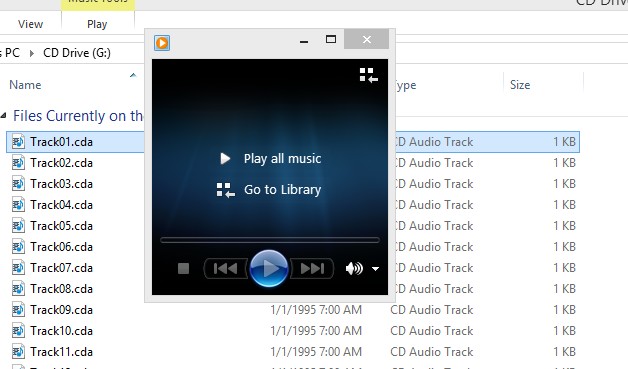Select Track09.cda in the list

61,310
